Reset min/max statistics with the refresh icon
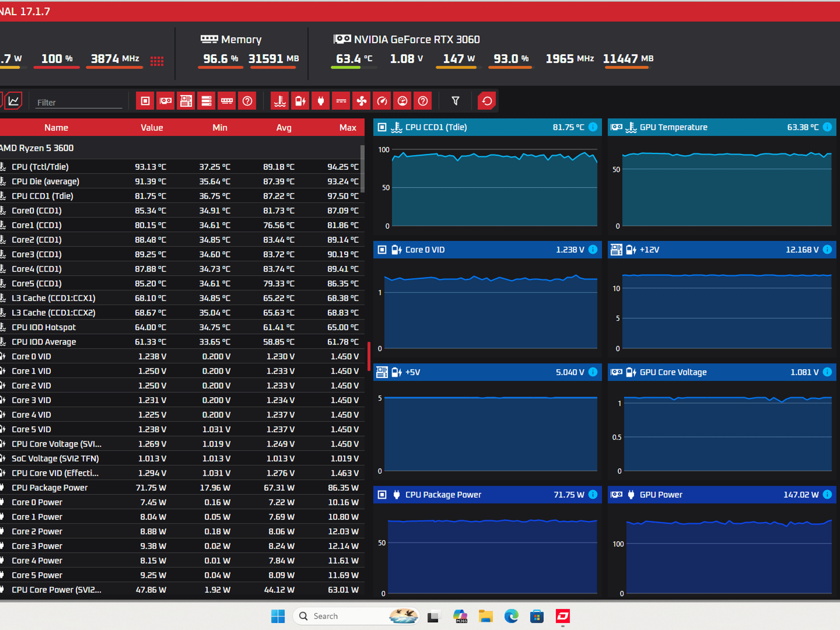Viewport: 840px width, 630px height. [487, 101]
